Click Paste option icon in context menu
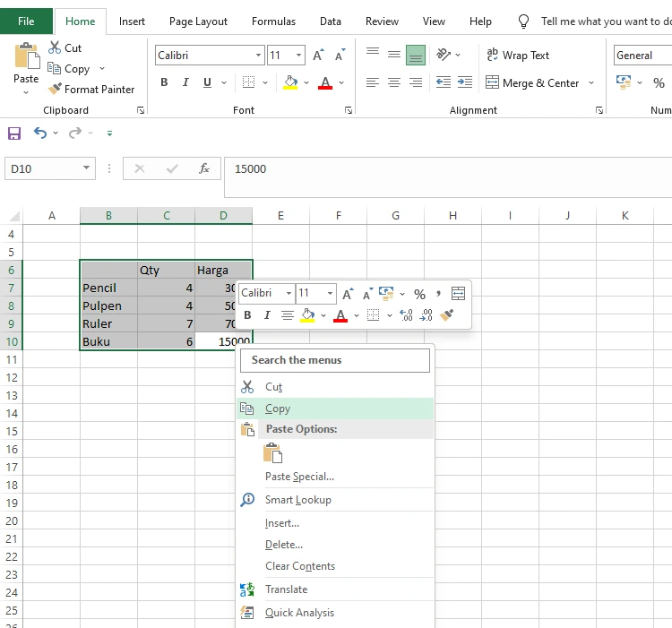The image size is (672, 628). tap(272, 452)
